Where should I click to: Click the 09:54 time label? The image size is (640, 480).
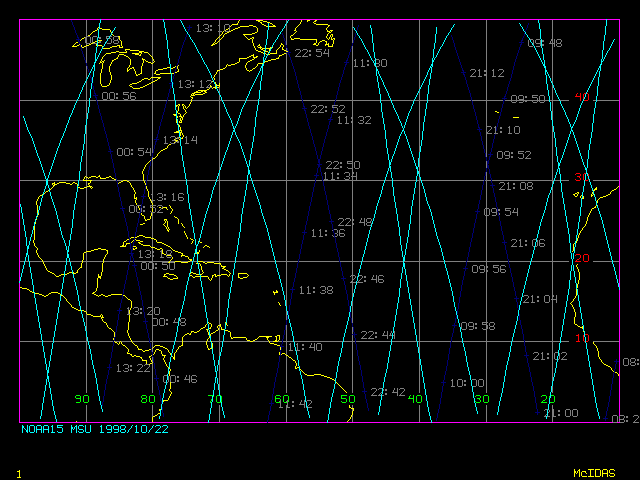(501, 212)
